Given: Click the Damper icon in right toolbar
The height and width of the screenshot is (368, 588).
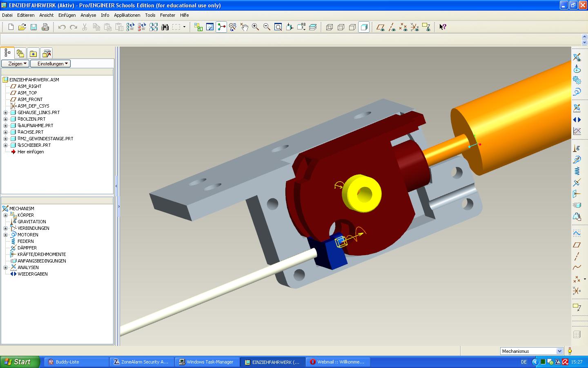Looking at the screenshot, I should pyautogui.click(x=577, y=182).
